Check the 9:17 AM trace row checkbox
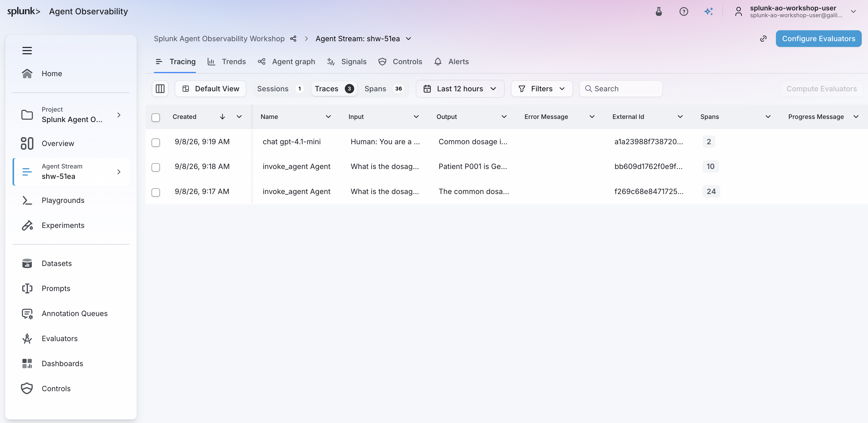The width and height of the screenshot is (868, 423). pos(155,192)
